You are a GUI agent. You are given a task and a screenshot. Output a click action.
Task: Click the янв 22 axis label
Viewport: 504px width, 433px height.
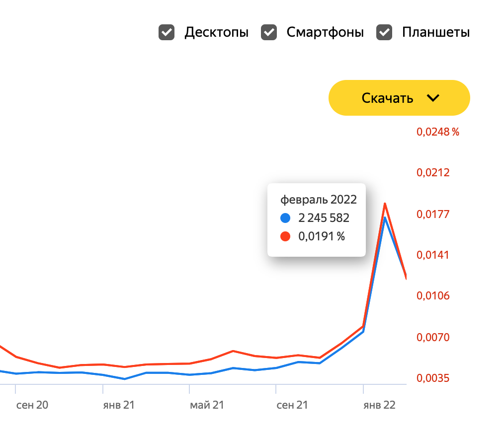point(379,405)
